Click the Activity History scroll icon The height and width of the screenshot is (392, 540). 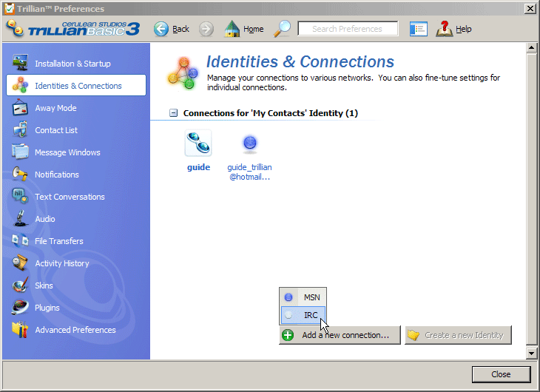tap(20, 263)
